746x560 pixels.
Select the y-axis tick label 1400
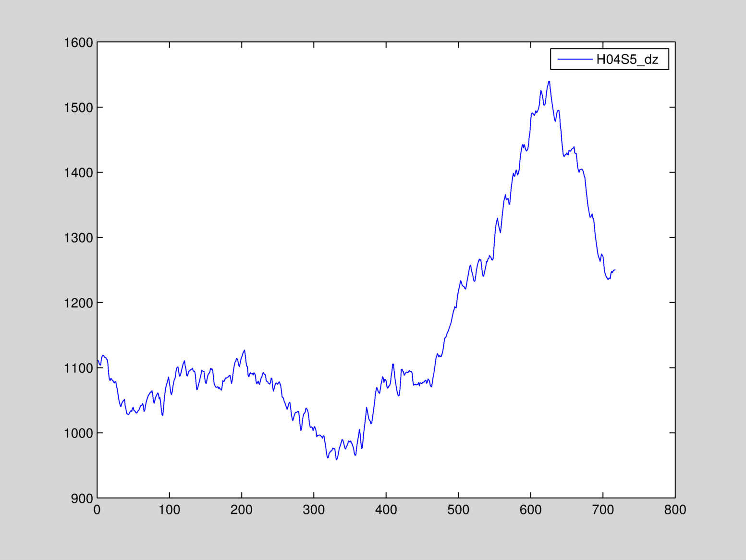click(78, 173)
